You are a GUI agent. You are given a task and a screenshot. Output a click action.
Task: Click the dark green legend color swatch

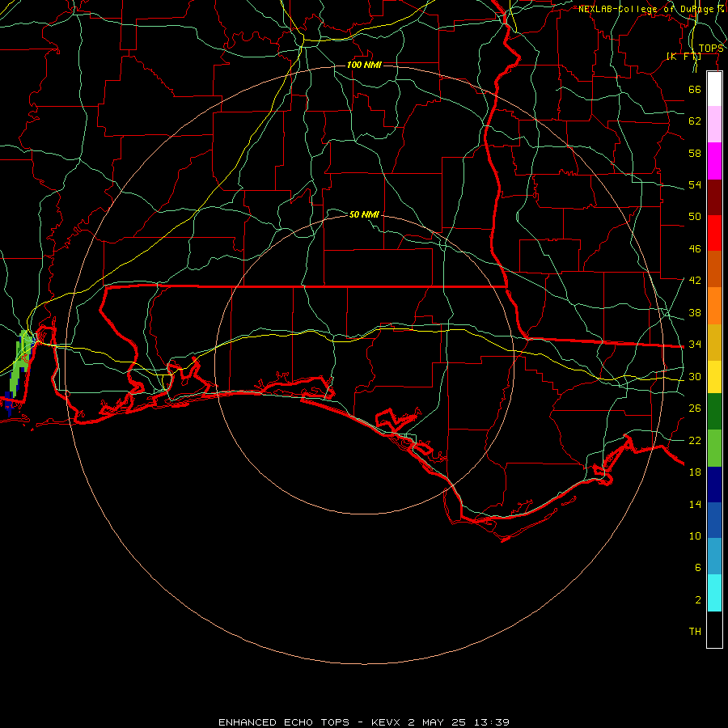point(714,412)
